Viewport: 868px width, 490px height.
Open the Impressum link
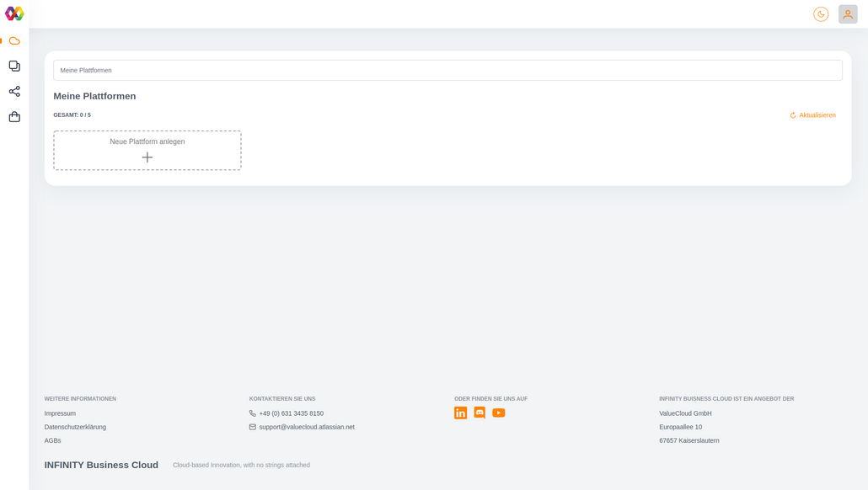[60, 413]
